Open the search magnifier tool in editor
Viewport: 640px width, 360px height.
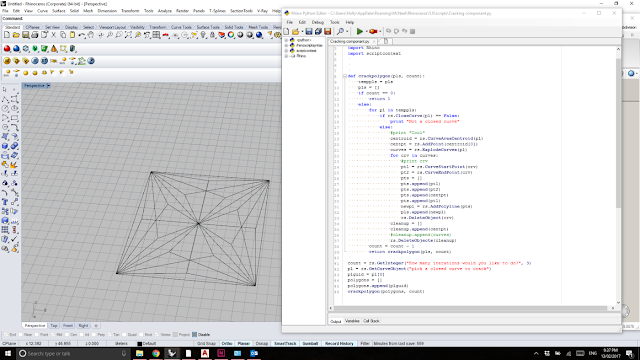coord(340,31)
